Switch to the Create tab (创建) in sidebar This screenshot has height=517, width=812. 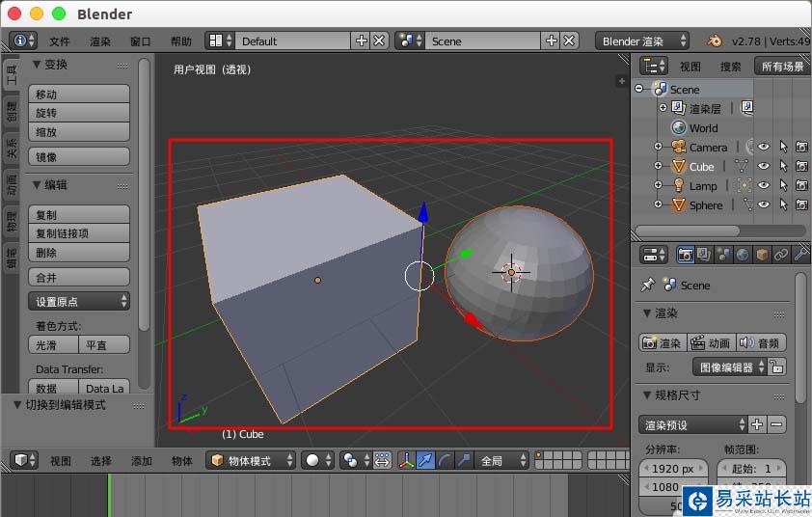12,109
